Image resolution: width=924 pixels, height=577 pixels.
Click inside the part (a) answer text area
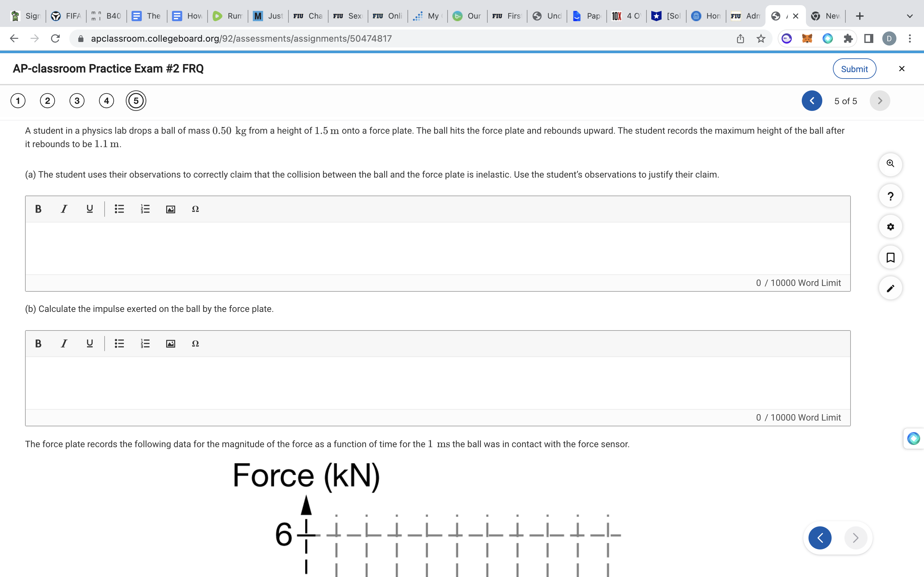[438, 248]
